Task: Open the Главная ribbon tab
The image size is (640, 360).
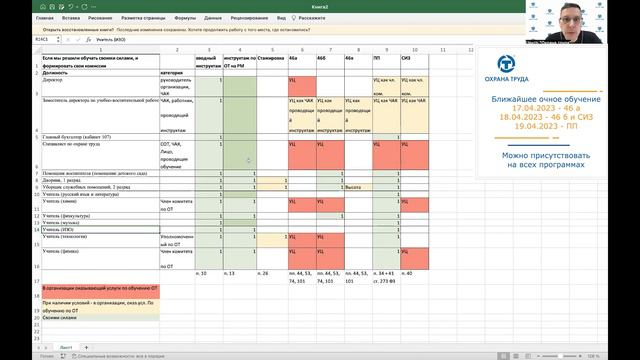Action: 45,18
